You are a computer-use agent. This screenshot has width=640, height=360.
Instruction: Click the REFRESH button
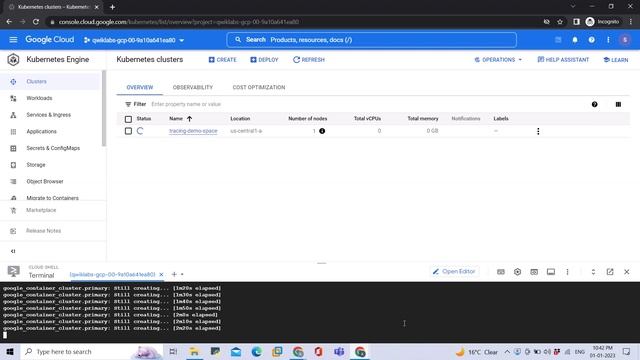pyautogui.click(x=309, y=60)
